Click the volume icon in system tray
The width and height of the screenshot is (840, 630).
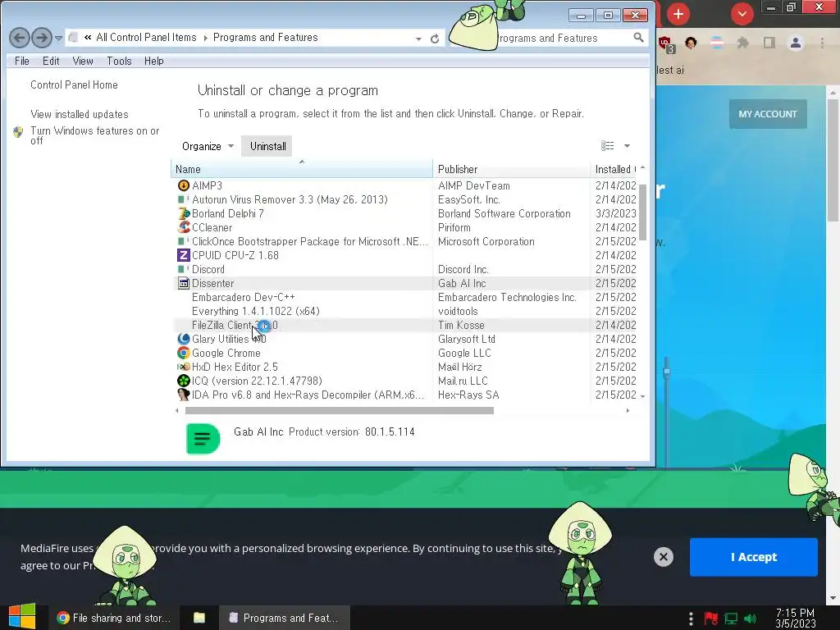point(750,619)
